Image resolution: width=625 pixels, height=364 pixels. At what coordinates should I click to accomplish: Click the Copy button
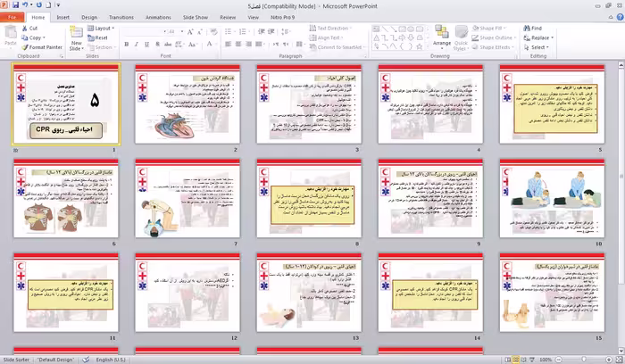tap(33, 37)
